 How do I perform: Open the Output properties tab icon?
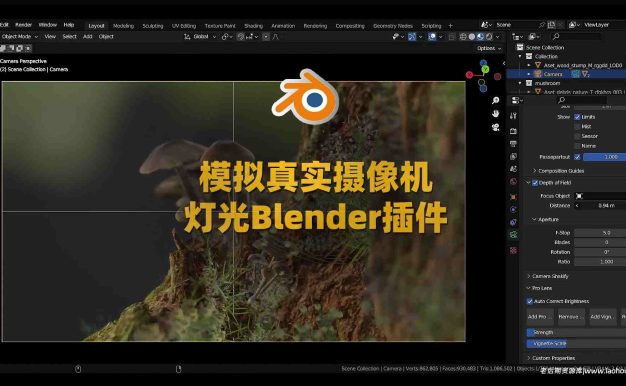click(x=513, y=144)
